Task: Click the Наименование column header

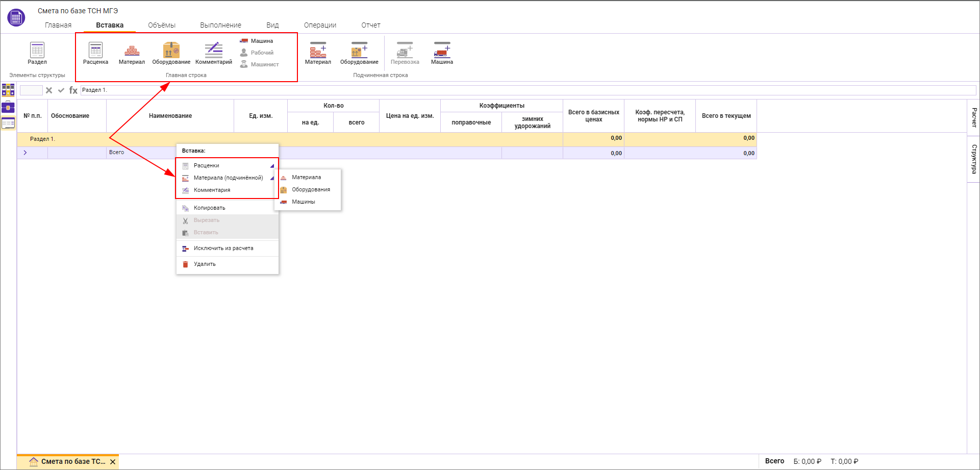Action: tap(170, 116)
